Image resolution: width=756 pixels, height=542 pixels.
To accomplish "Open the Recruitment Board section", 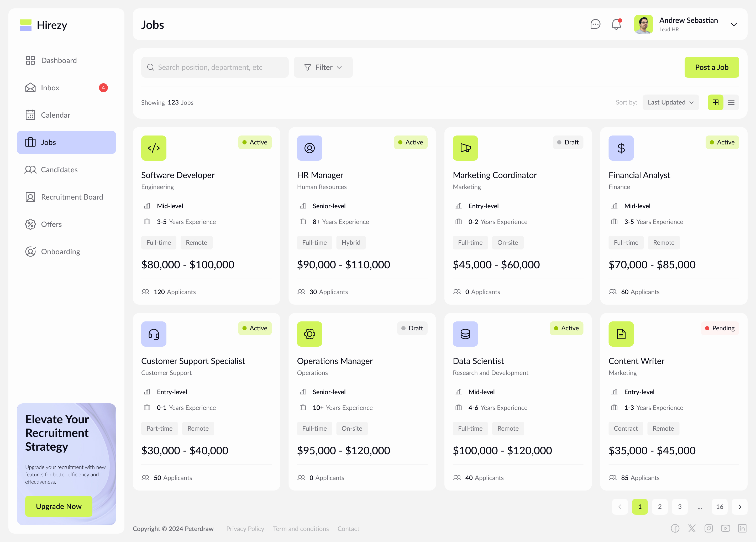I will pos(72,197).
